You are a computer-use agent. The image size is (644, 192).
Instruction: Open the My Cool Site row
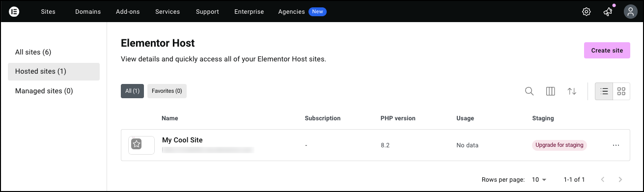point(375,145)
